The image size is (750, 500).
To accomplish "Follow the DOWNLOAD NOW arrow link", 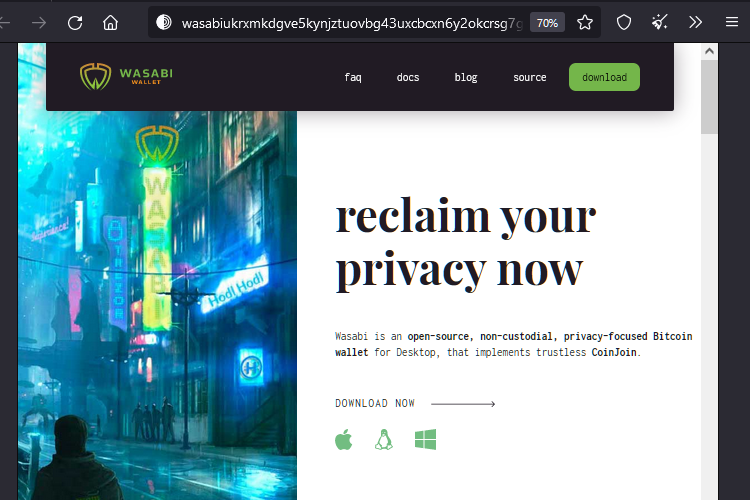I will point(415,403).
